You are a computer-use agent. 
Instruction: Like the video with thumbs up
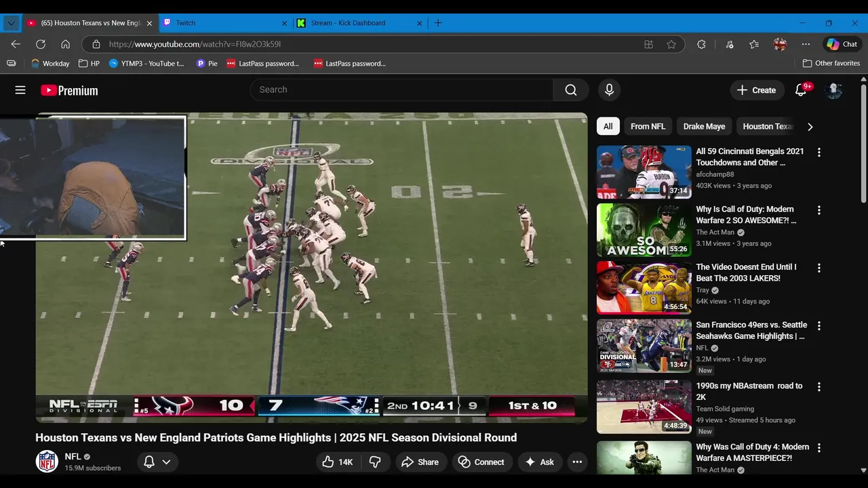(337, 462)
